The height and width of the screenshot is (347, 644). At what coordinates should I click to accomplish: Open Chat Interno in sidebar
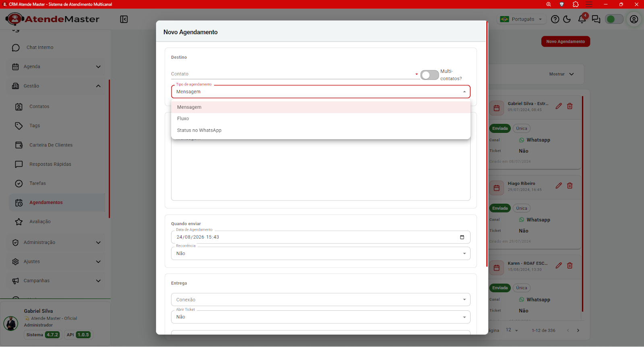click(x=56, y=48)
